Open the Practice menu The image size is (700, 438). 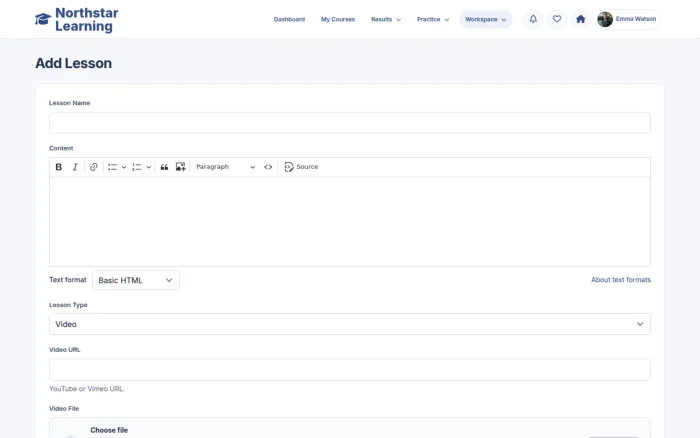point(433,20)
